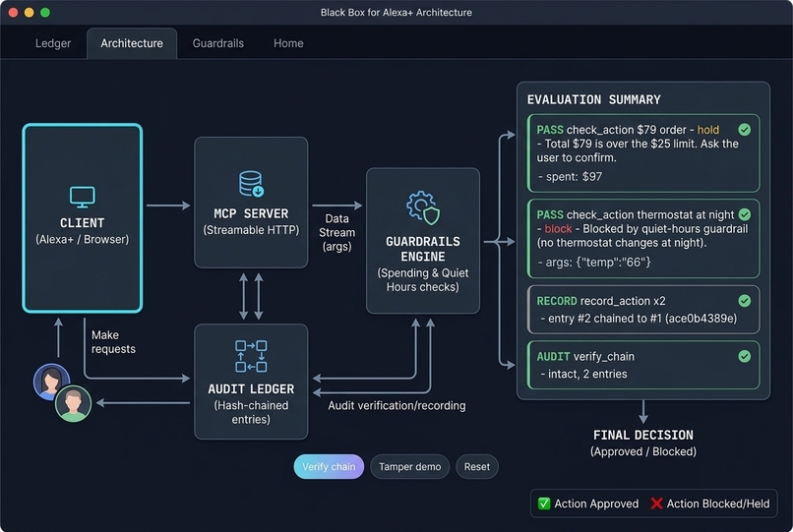Click the Guardrails Engine gear-shield icon
This screenshot has height=532, width=793.
(x=423, y=207)
